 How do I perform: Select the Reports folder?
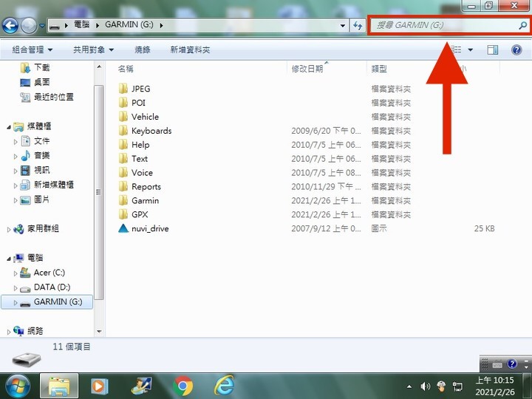[x=146, y=187]
